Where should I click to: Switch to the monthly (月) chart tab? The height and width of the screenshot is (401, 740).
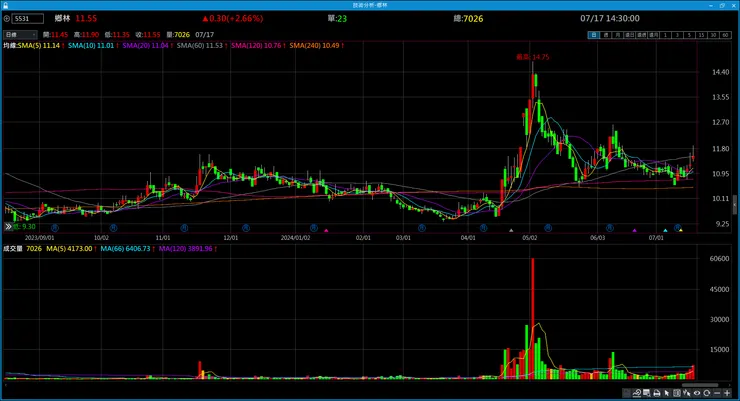617,35
